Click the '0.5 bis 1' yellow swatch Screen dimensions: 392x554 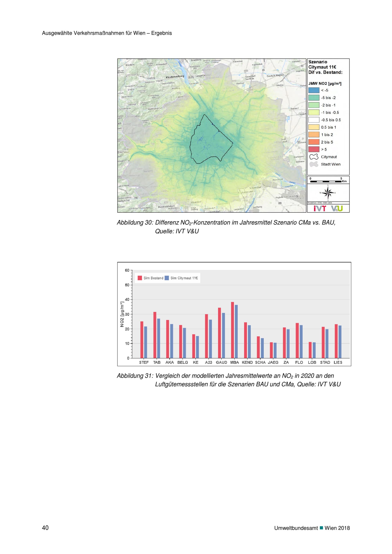click(x=314, y=127)
